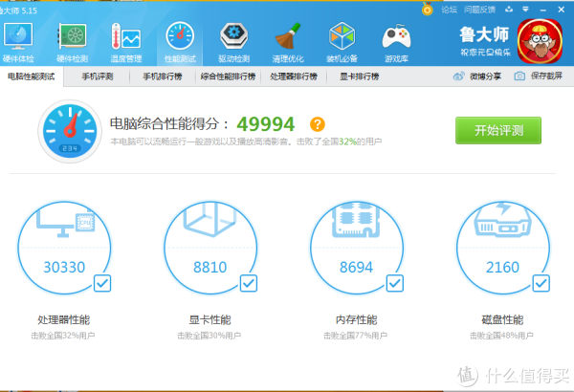Click the 鲁大师 logo text
Image resolution: width=574 pixels, height=392 pixels.
484,34
